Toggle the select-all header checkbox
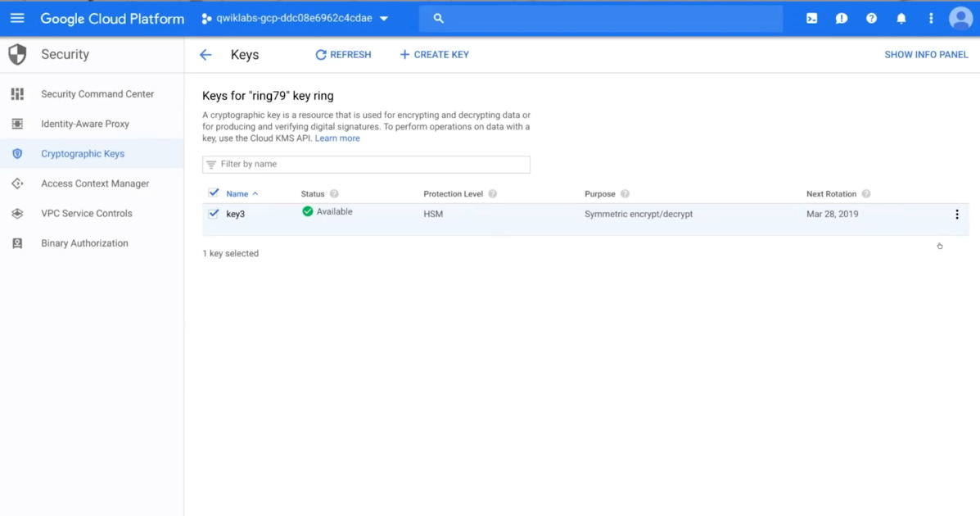 pos(214,192)
